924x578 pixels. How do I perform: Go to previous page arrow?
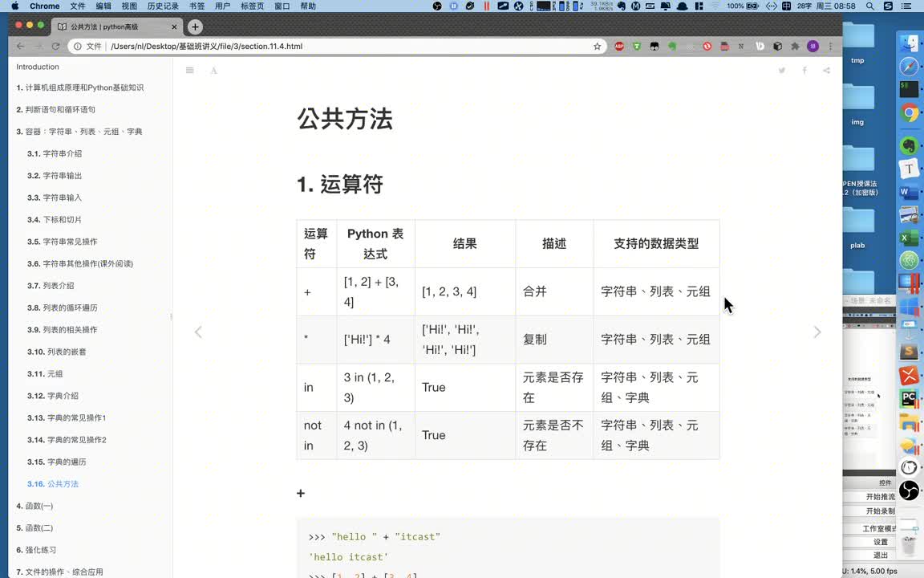click(199, 332)
